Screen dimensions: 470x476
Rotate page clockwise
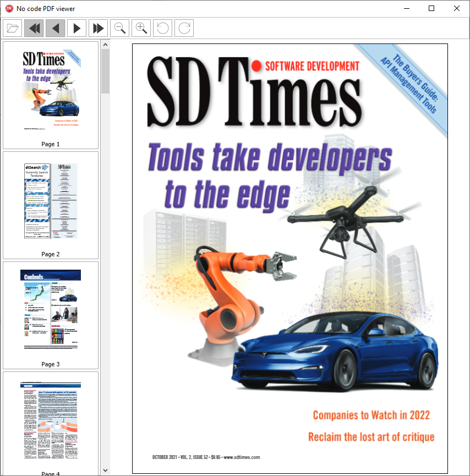[x=184, y=28]
